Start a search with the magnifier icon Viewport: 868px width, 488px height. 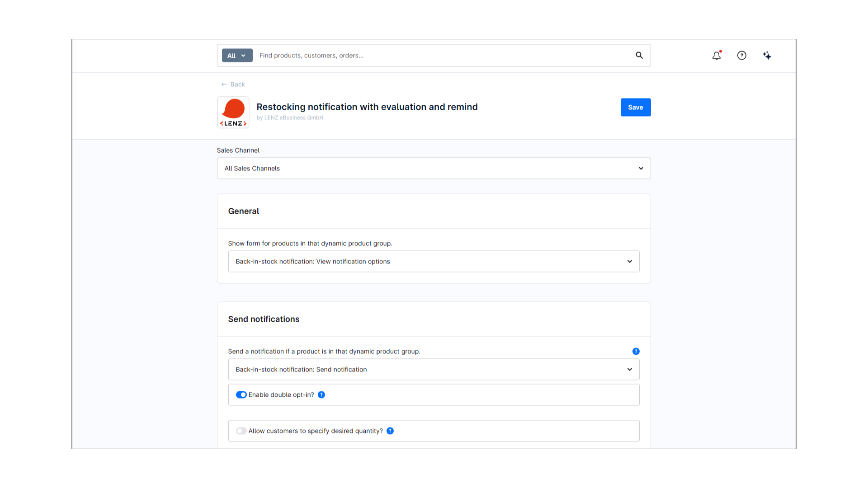pos(639,55)
